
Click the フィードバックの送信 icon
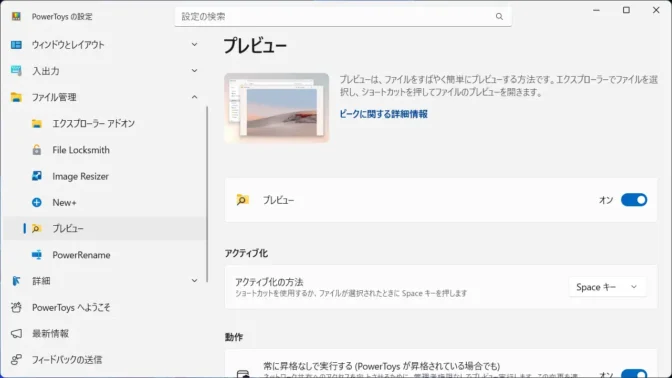point(16,360)
